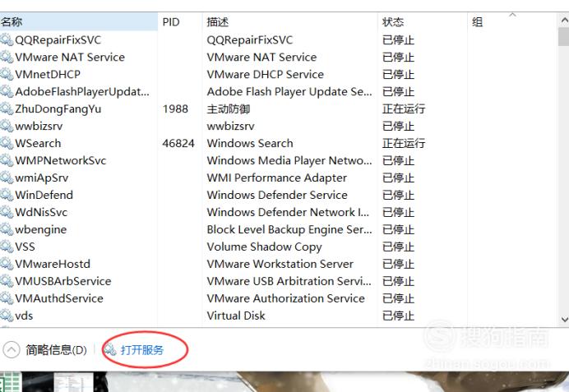Click the VSS service gear icon
Image resolution: width=569 pixels, height=392 pixels.
(7, 247)
